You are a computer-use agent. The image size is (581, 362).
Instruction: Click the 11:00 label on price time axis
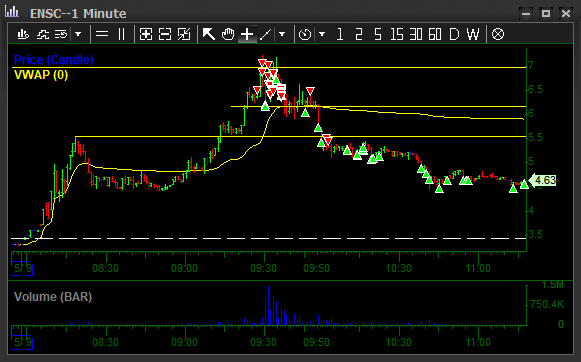click(478, 268)
